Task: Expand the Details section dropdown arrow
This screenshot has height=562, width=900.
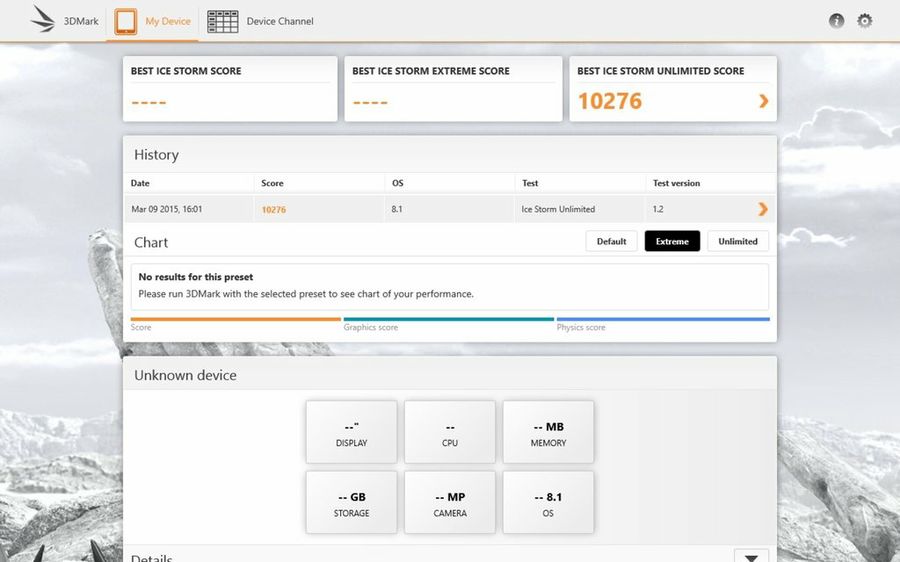Action: coord(751,556)
